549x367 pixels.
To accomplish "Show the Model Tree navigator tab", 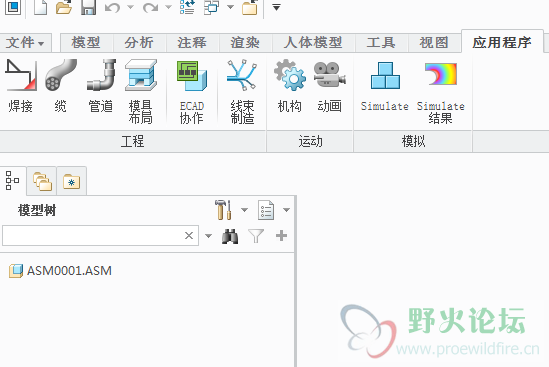I will point(13,181).
